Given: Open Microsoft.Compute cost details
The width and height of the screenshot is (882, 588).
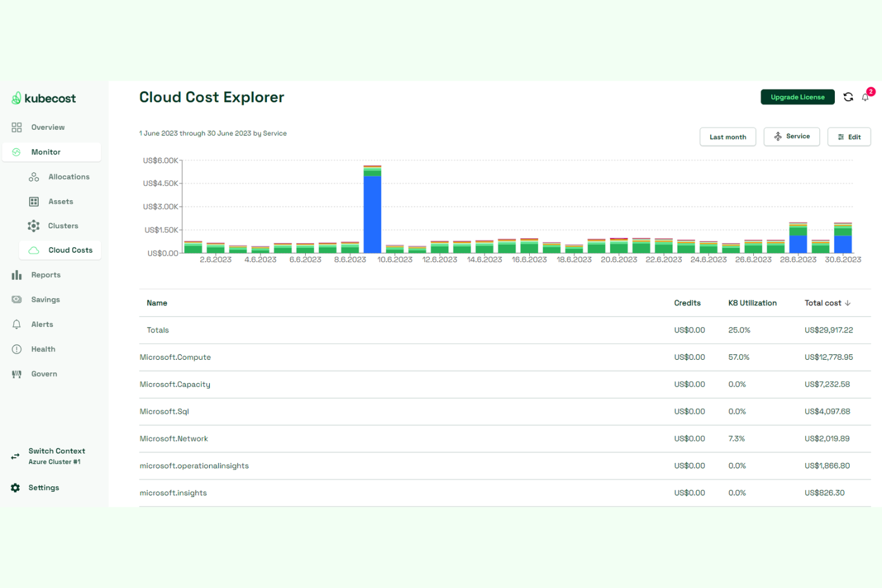Looking at the screenshot, I should (x=175, y=357).
